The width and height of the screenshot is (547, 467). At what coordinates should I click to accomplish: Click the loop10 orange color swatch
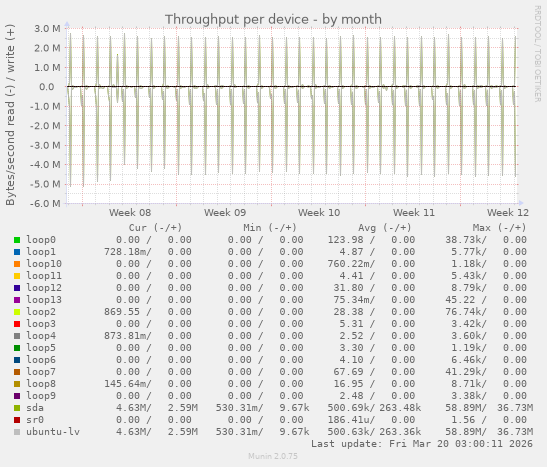pos(17,264)
